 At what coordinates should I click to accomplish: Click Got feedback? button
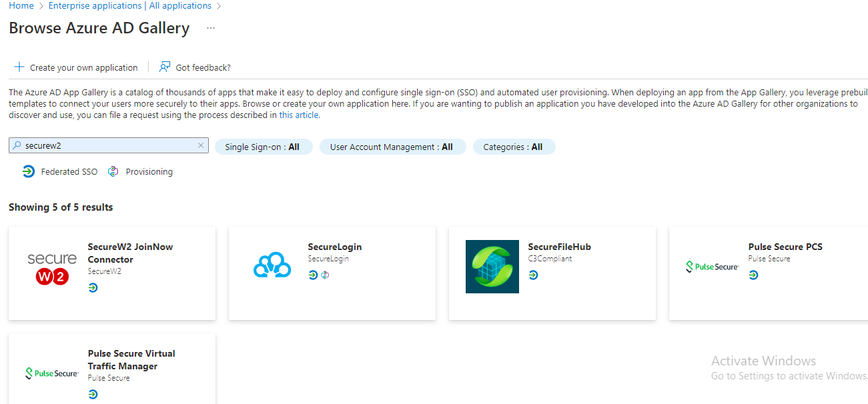coord(195,67)
